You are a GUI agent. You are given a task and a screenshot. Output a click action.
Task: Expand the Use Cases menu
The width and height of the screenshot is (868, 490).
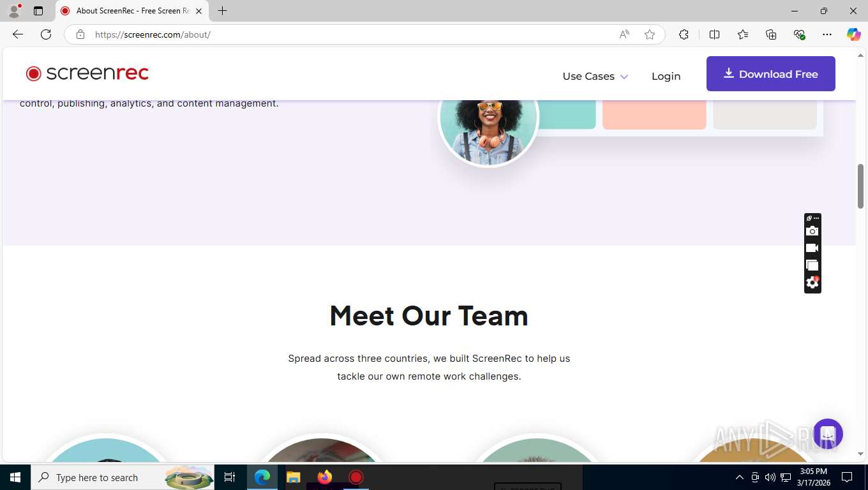pyautogui.click(x=595, y=76)
